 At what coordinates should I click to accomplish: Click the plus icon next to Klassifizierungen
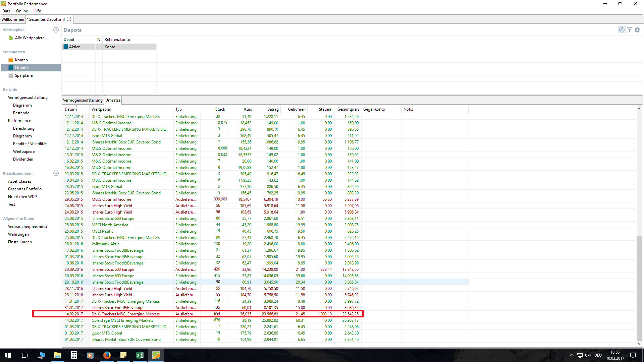[x=56, y=173]
